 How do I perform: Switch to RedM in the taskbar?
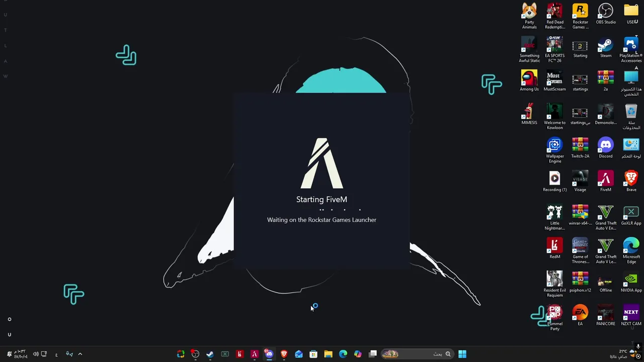[239, 354]
